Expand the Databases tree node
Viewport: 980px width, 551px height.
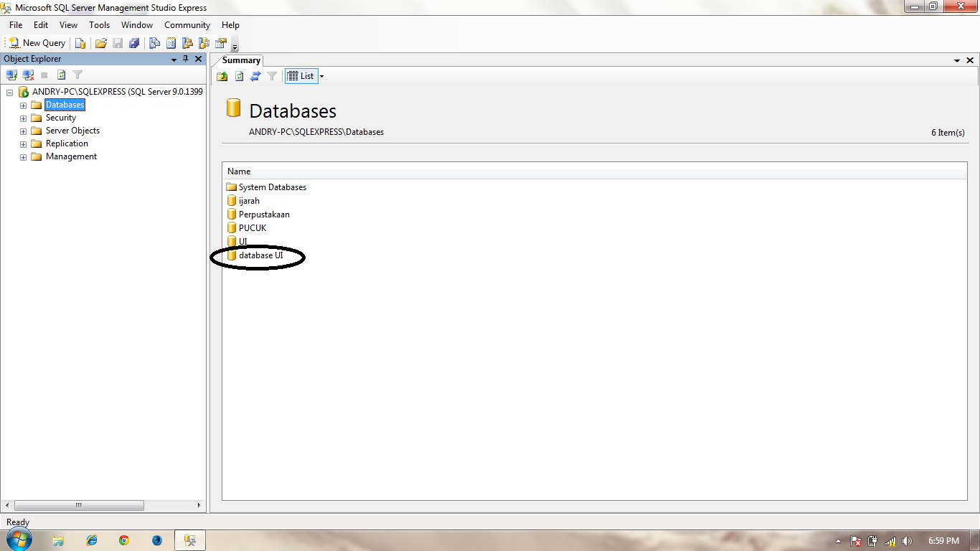23,105
